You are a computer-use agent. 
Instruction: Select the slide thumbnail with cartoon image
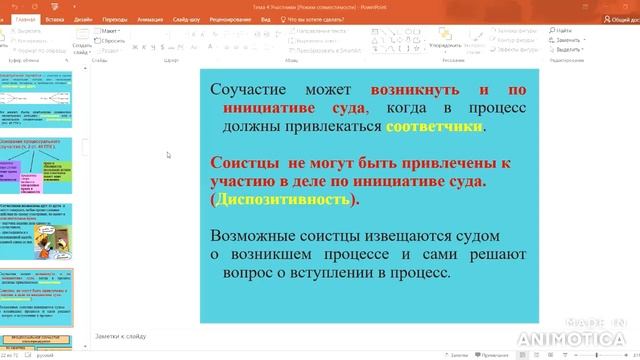[x=36, y=232]
